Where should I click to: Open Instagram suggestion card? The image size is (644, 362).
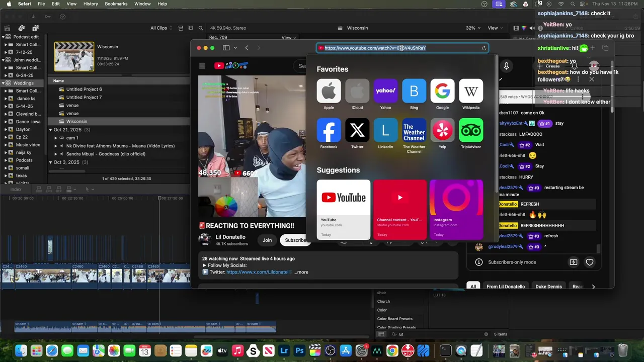pyautogui.click(x=456, y=209)
